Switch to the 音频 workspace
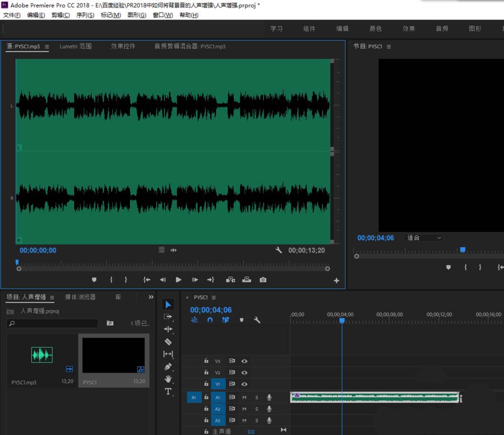The image size is (504, 435). [x=442, y=29]
